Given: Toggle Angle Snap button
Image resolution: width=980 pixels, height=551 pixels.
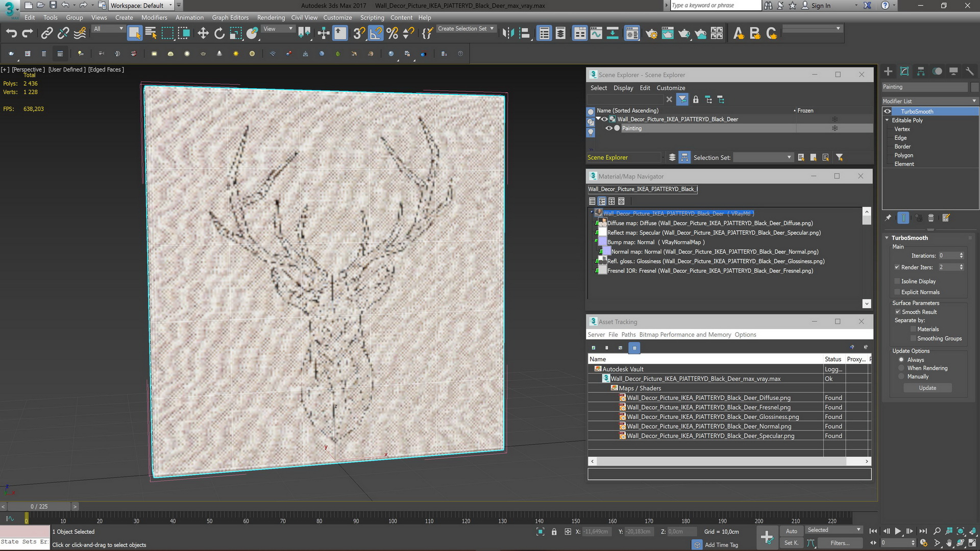Looking at the screenshot, I should pos(376,34).
